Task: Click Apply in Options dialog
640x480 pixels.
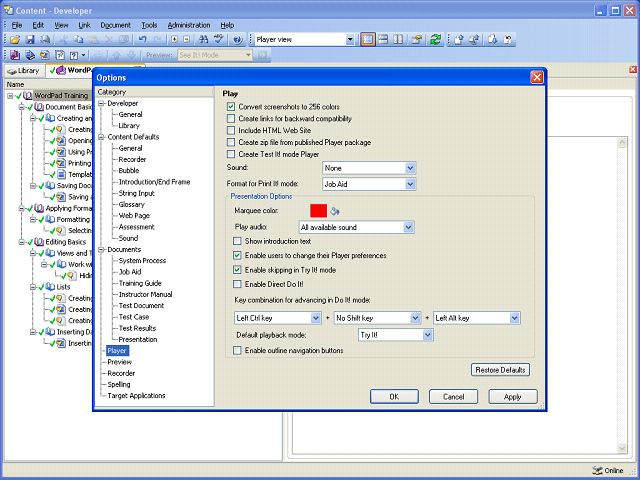Action: click(513, 397)
